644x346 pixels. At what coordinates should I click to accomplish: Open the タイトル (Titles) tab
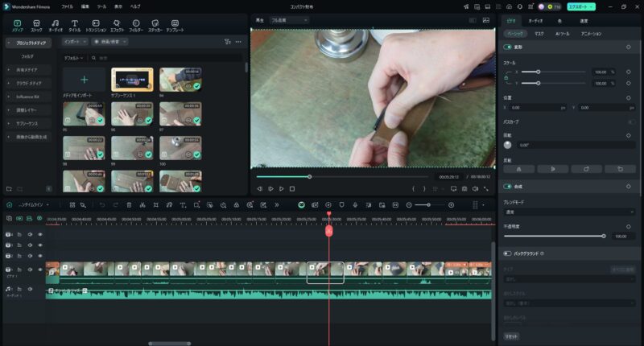pyautogui.click(x=74, y=26)
